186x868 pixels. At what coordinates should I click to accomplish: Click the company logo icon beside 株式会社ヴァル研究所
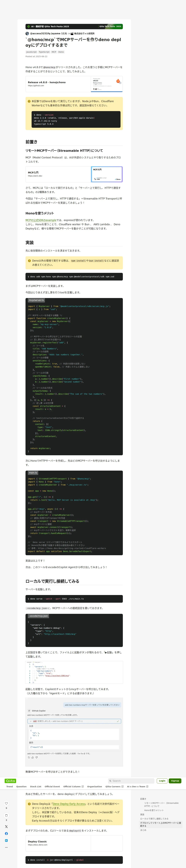tap(72, 34)
